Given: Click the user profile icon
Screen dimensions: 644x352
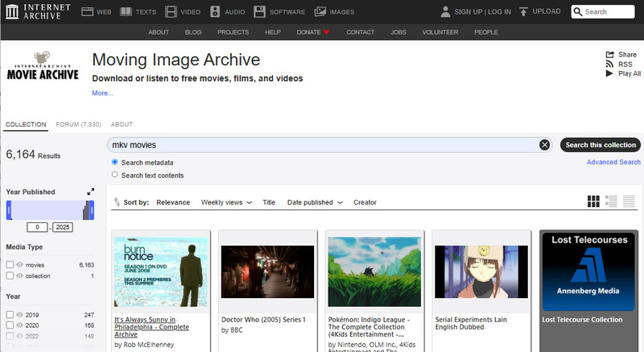Looking at the screenshot, I should (445, 11).
